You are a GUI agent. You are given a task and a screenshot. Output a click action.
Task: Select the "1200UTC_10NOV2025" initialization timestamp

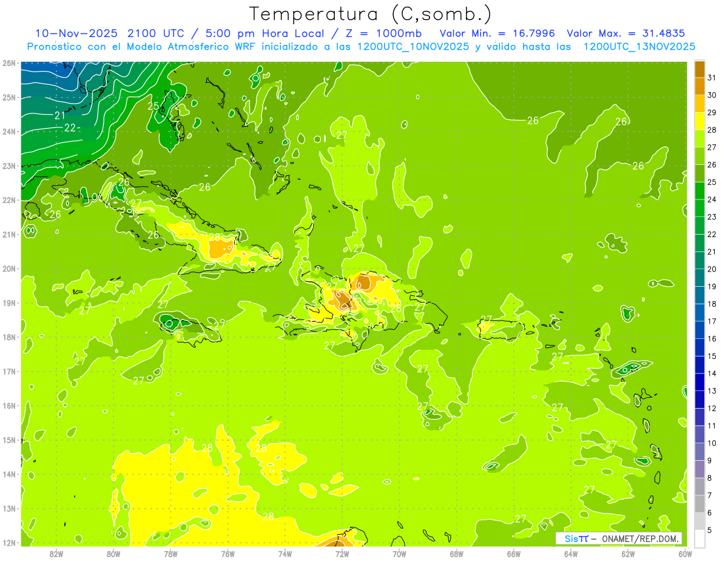pyautogui.click(x=413, y=47)
